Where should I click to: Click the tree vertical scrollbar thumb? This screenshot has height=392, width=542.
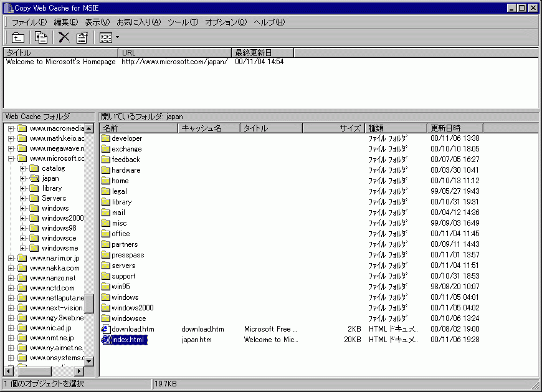point(89,304)
